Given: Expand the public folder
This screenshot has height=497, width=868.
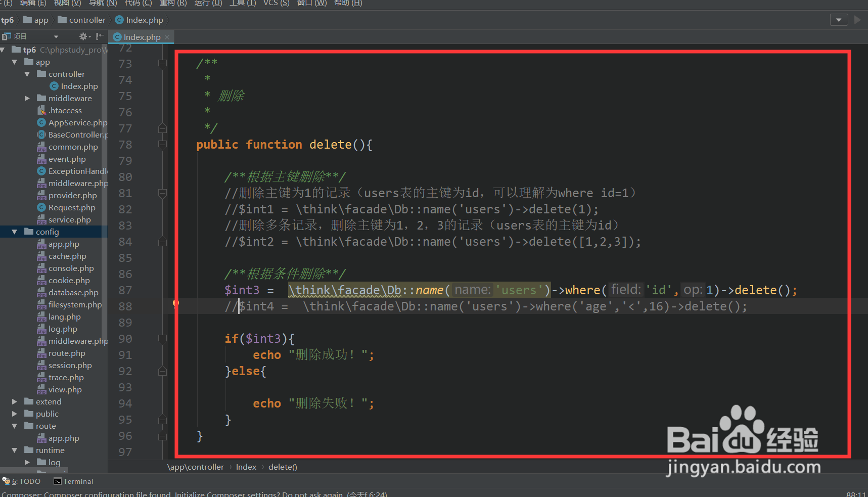Looking at the screenshot, I should click(x=15, y=414).
